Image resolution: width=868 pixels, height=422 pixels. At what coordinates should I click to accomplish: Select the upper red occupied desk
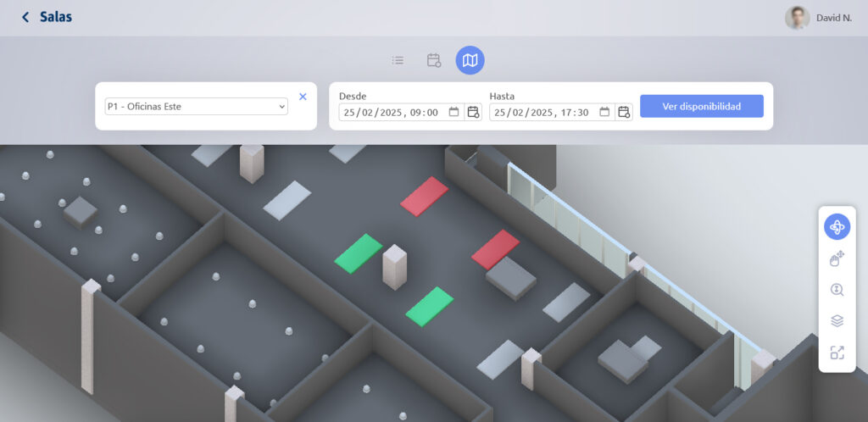424,197
